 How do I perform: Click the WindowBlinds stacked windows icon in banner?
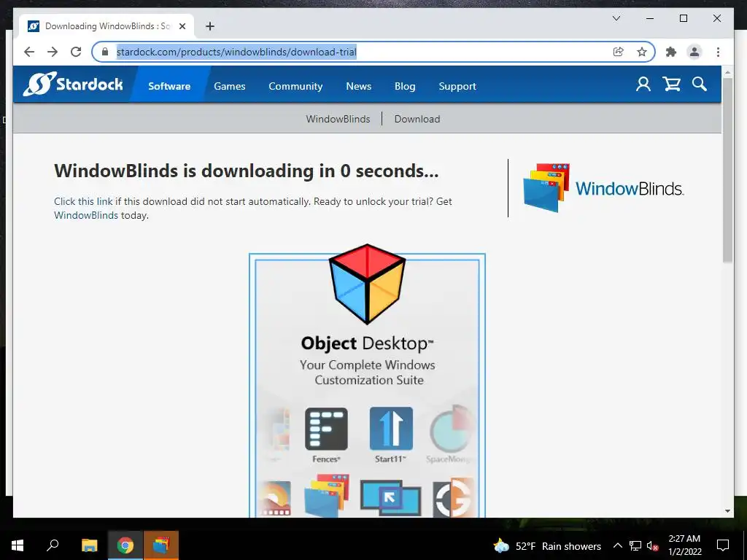point(328,495)
